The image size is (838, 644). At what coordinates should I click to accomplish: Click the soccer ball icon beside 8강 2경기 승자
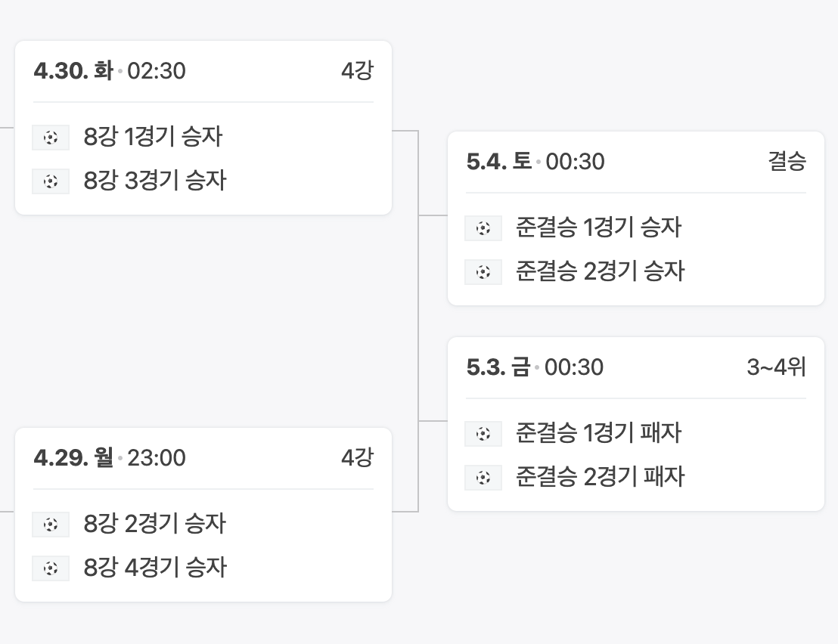51,525
